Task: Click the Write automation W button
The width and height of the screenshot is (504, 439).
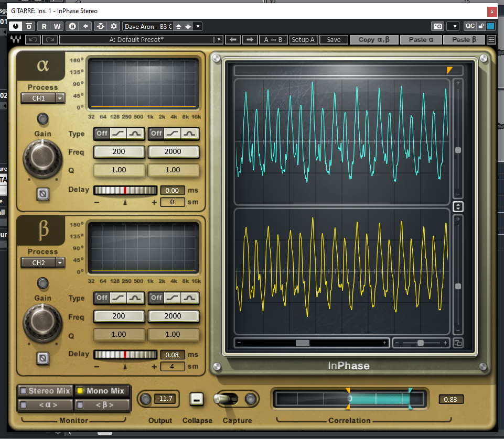Action: pyautogui.click(x=57, y=26)
